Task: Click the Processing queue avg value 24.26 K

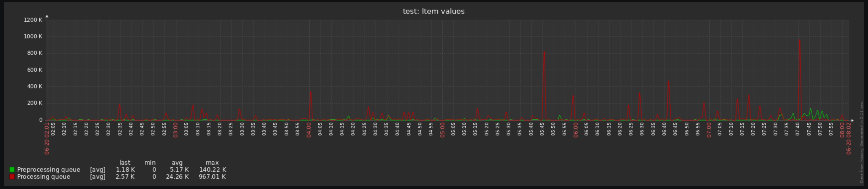Action: pos(177,176)
